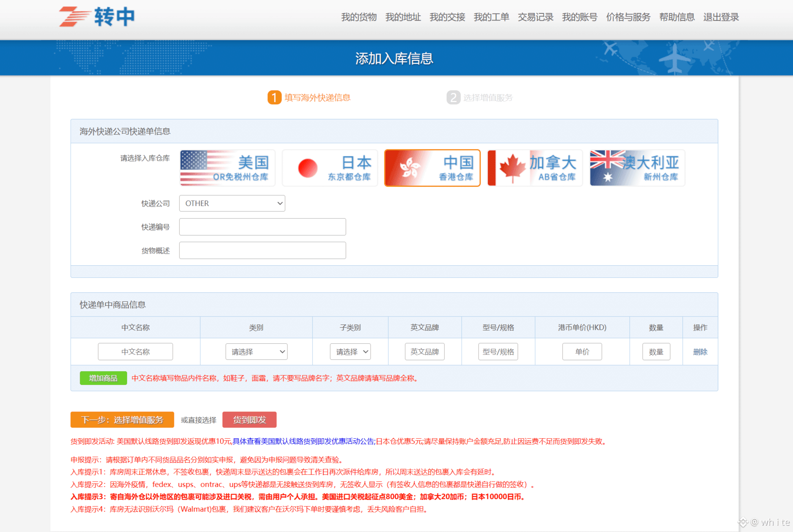Open the 快递公司 OTHER dropdown

(x=232, y=203)
